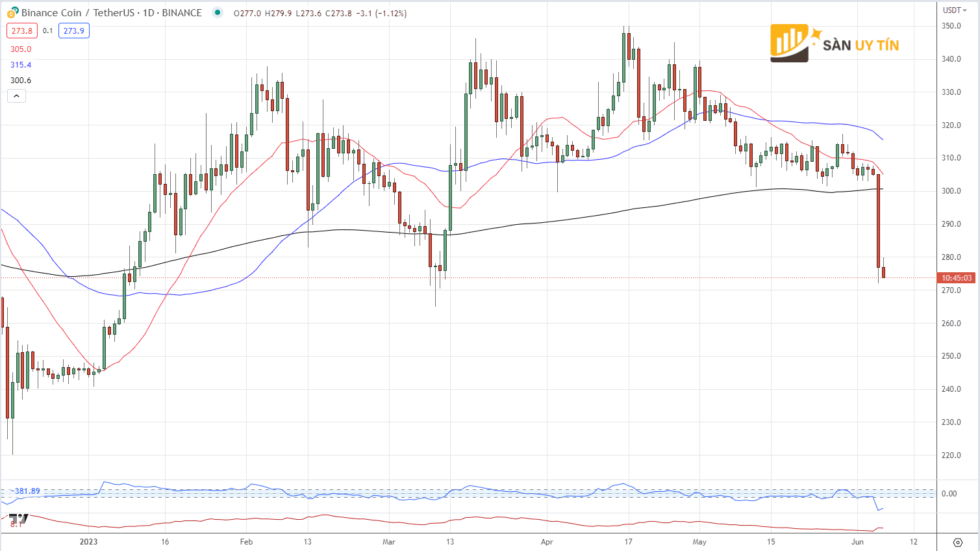Image resolution: width=980 pixels, height=551 pixels.
Task: Select the black moving average value 300.6
Action: coord(21,81)
